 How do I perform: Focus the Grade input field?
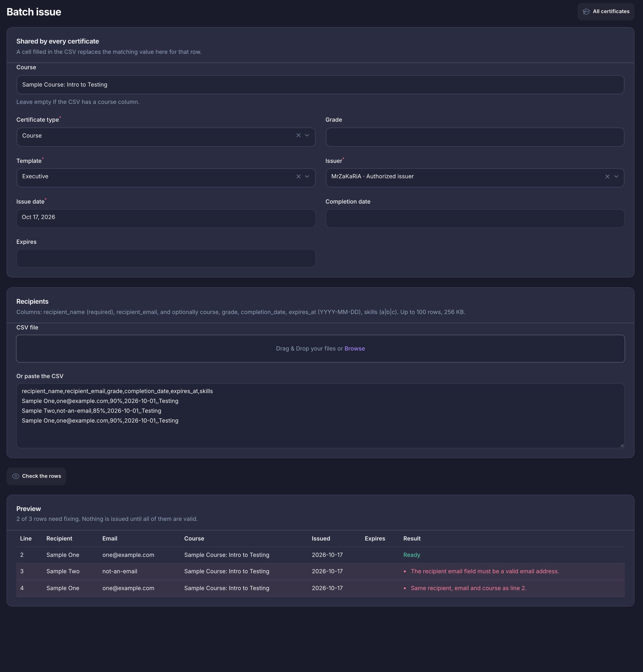tap(475, 137)
